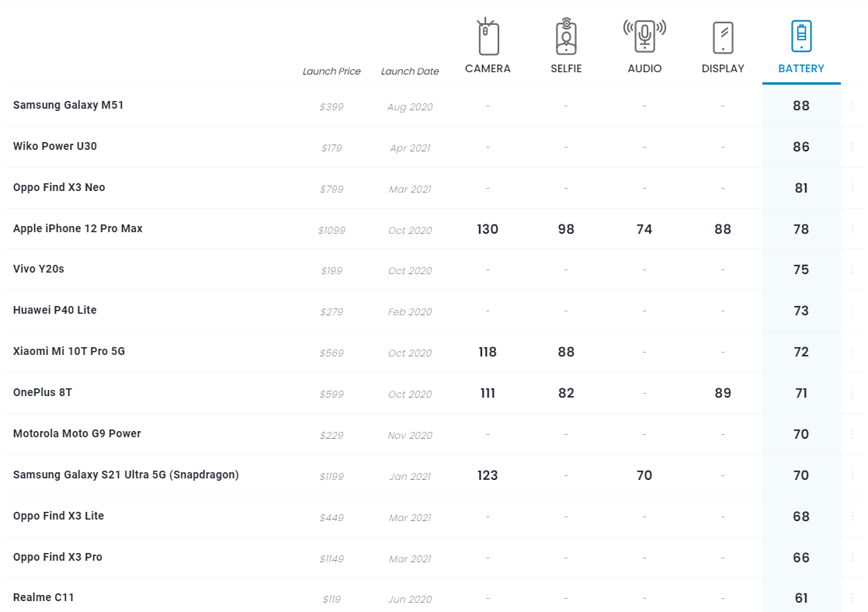Click iPhone 12 Pro Max camera score 130
The image size is (868, 612).
488,229
